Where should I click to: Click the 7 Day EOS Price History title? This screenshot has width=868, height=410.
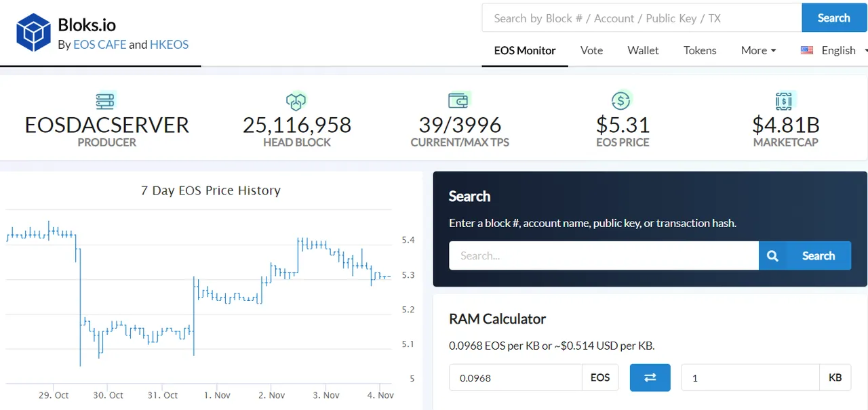pos(210,190)
